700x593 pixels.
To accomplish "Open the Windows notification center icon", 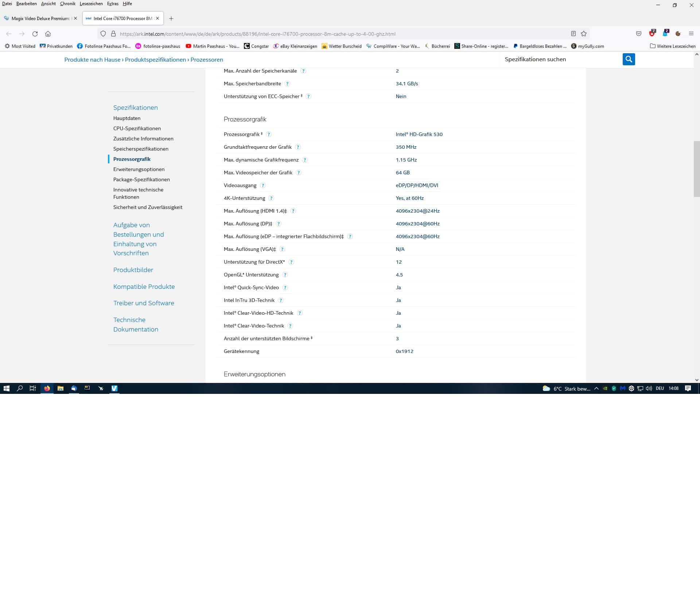I will (688, 388).
